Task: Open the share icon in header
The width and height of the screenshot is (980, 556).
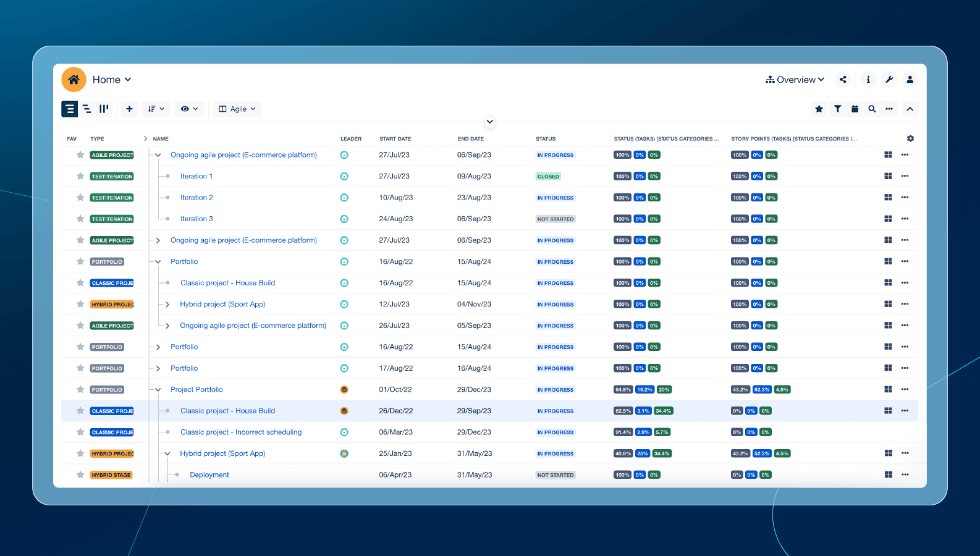Action: coord(843,80)
